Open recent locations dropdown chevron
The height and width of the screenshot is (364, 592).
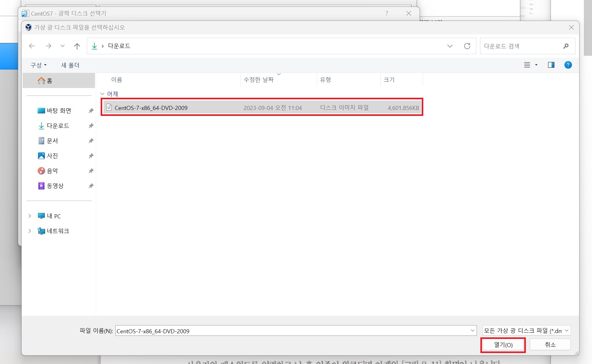62,46
